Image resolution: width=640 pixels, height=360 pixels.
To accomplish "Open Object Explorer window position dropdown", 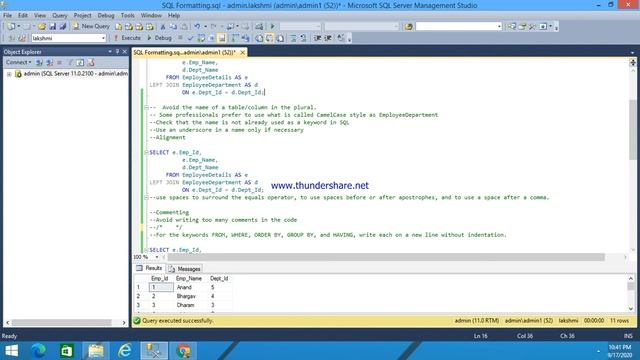I will coord(110,52).
